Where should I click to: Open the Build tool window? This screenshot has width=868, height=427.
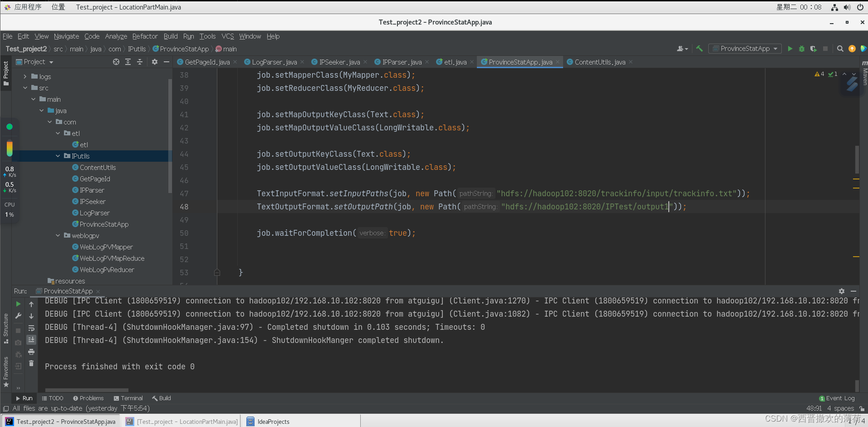[162, 398]
